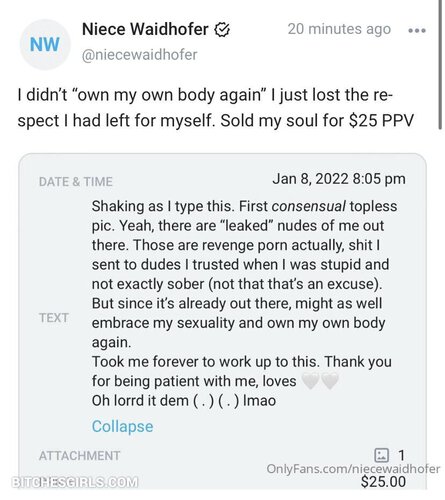Select the $25.00 price value
Image resolution: width=445 pixels, height=500 pixels.
tap(383, 482)
